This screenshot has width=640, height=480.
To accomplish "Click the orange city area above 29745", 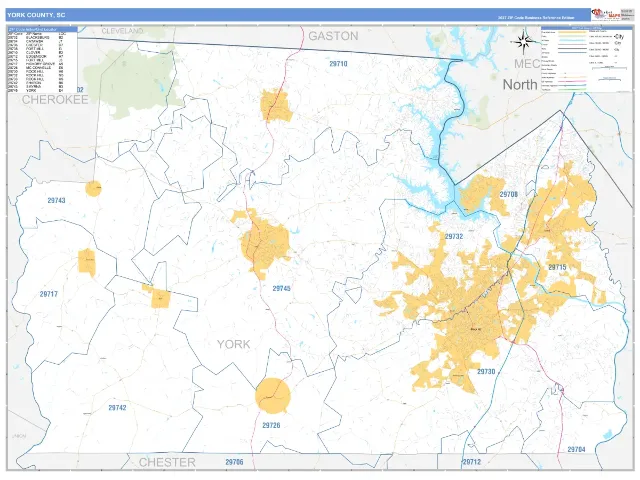I will click(264, 243).
